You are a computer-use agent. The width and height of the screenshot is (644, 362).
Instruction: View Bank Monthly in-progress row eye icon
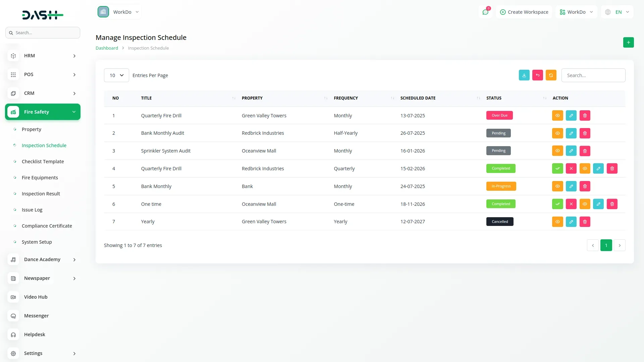pyautogui.click(x=557, y=186)
